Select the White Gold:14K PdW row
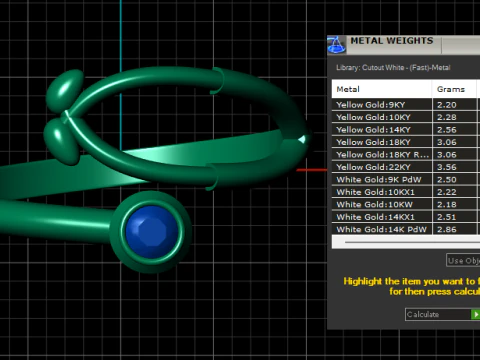This screenshot has width=480, height=360. point(406,229)
